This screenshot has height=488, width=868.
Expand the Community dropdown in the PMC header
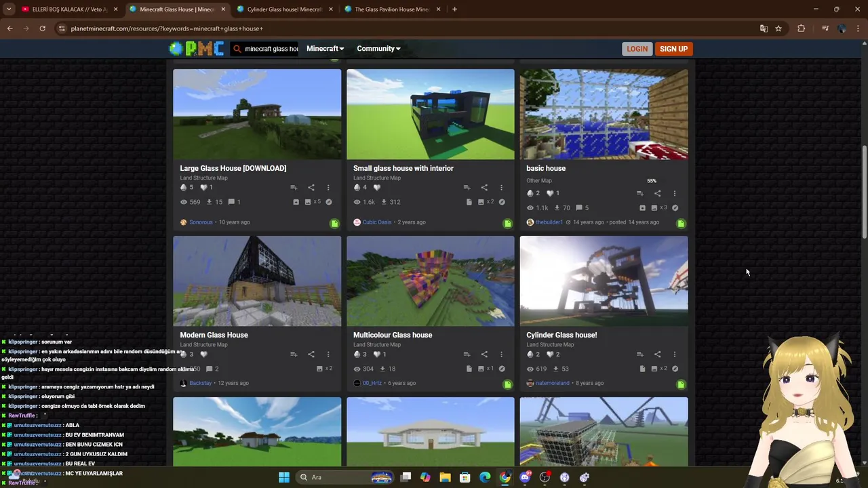(378, 49)
